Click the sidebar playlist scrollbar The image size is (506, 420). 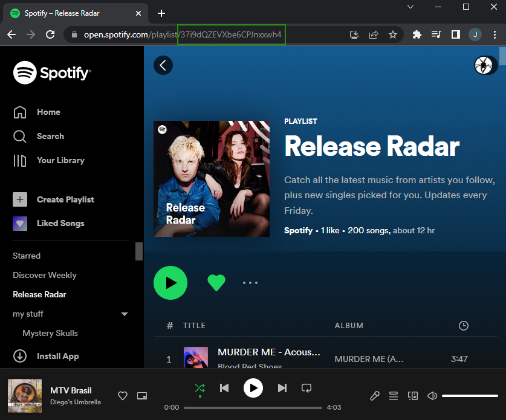coord(139,251)
